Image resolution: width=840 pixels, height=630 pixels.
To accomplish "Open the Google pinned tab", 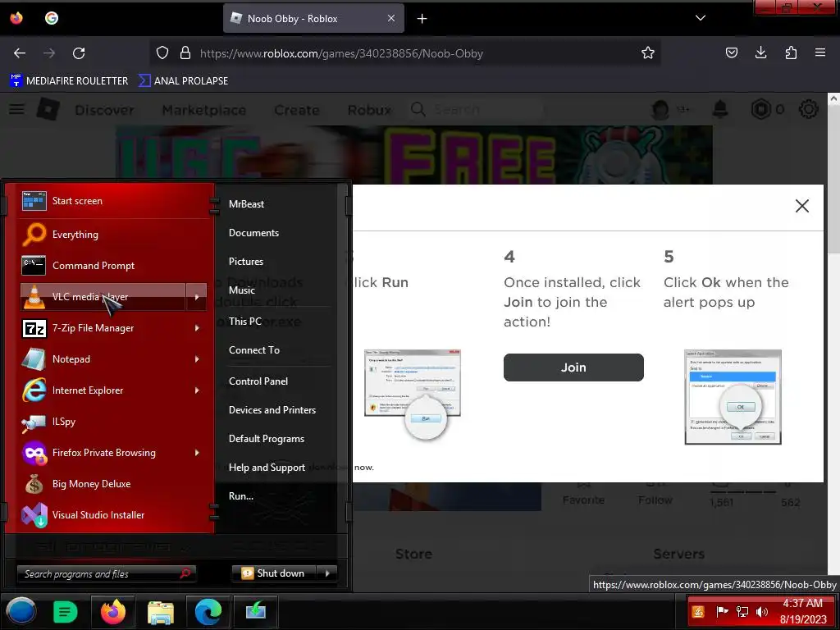I will click(x=52, y=18).
